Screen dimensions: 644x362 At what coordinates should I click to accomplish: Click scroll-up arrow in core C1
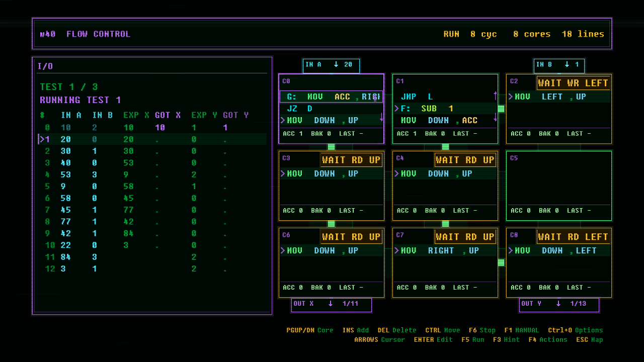tap(495, 95)
